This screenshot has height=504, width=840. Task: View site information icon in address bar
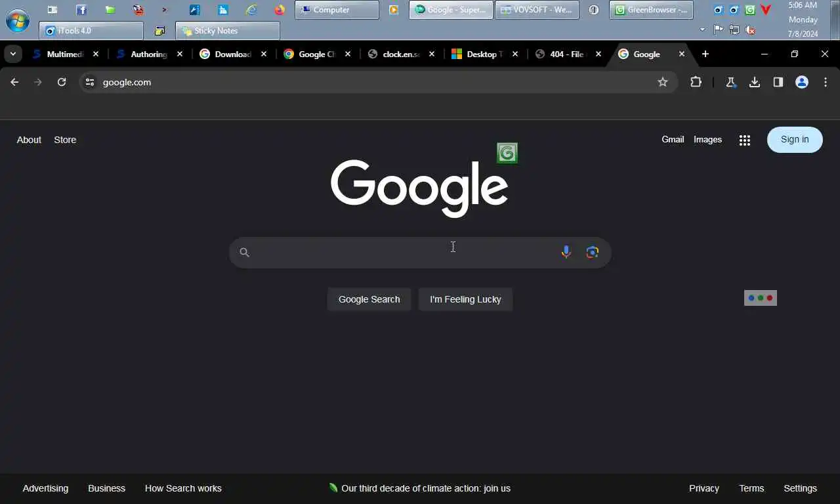pos(90,82)
